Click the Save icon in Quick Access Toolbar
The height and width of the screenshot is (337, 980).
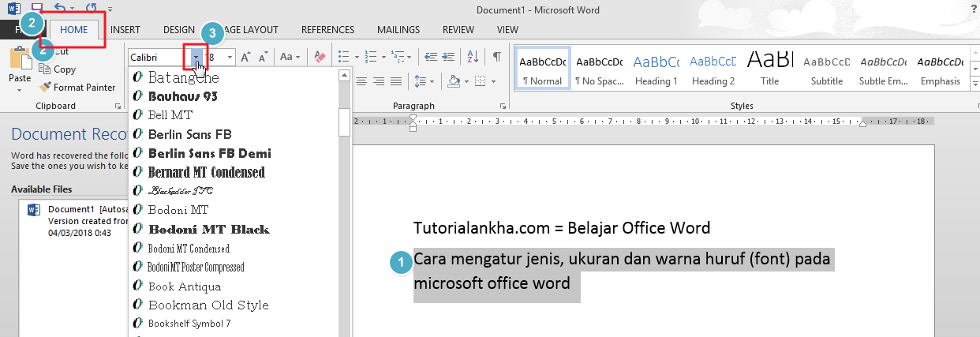click(x=37, y=9)
